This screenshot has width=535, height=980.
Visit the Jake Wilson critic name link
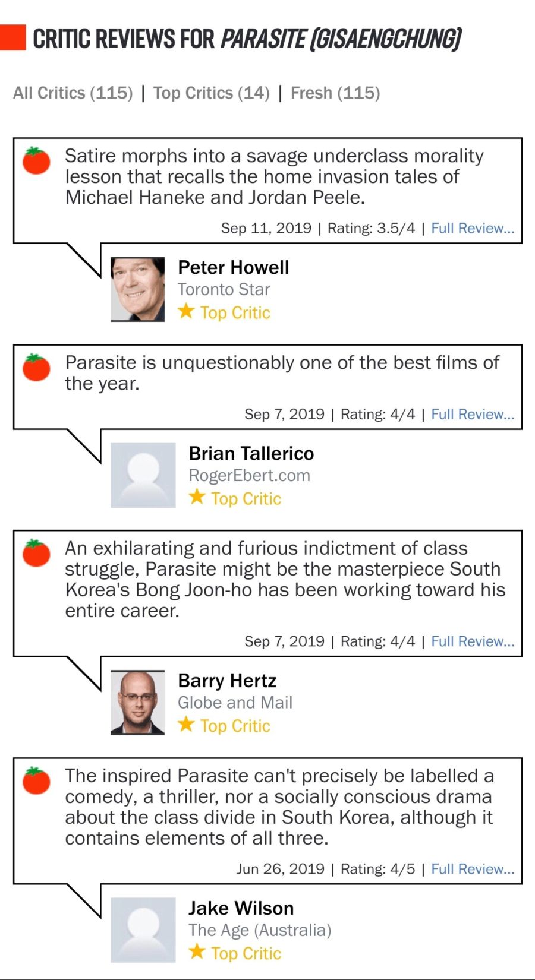[x=241, y=908]
